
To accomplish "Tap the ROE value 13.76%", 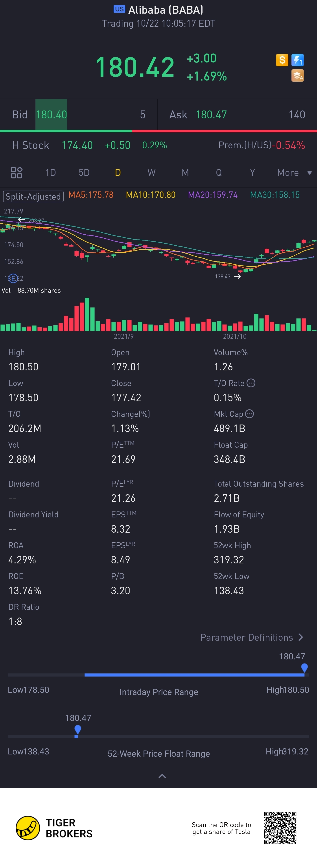I will point(25,591).
